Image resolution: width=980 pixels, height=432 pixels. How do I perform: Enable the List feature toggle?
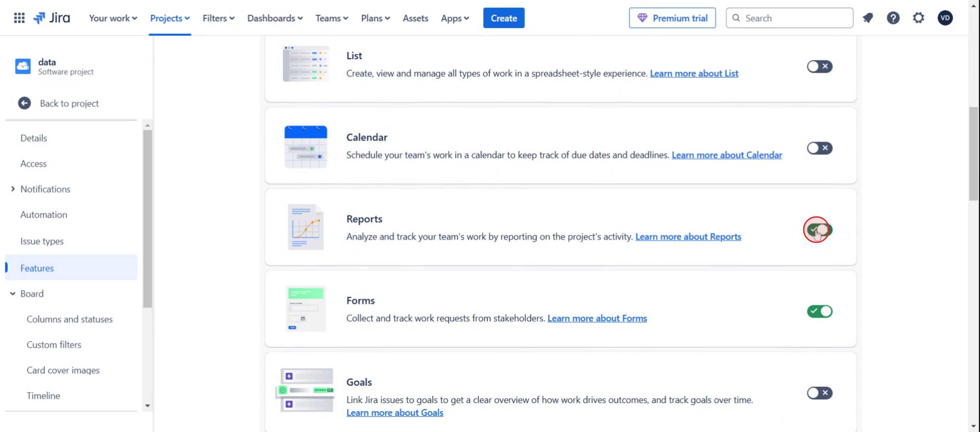(x=819, y=67)
